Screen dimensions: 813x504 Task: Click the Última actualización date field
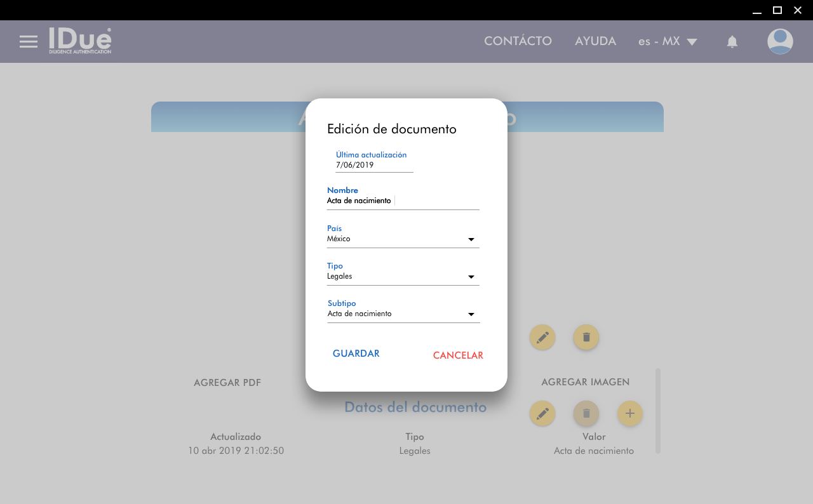373,165
